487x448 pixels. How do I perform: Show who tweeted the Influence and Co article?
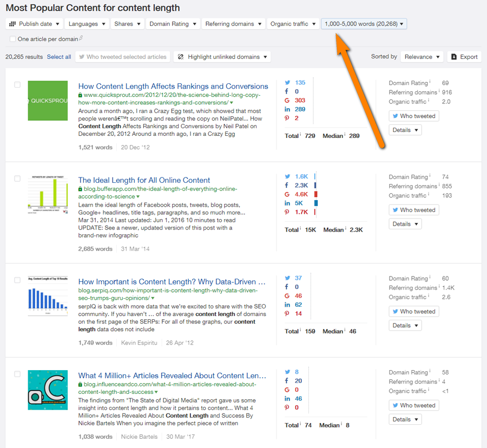tap(414, 405)
